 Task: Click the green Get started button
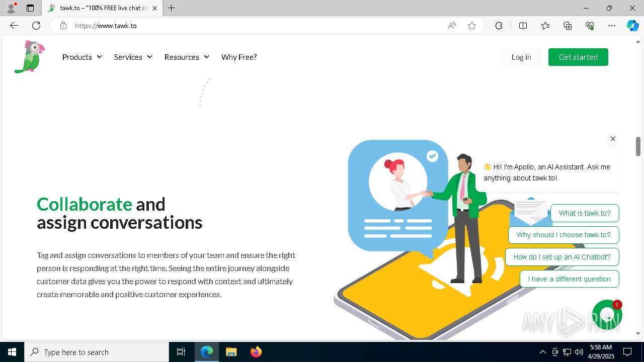[x=578, y=57]
